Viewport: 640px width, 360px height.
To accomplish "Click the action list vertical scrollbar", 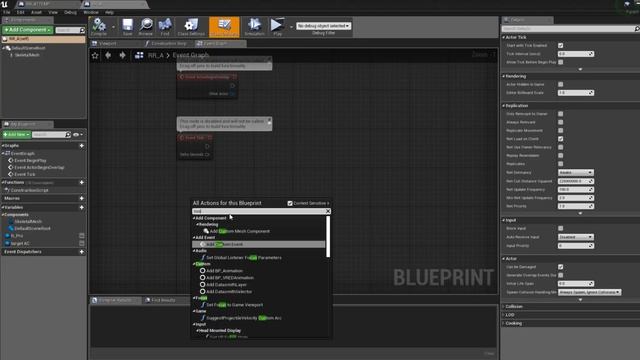I will [328, 237].
